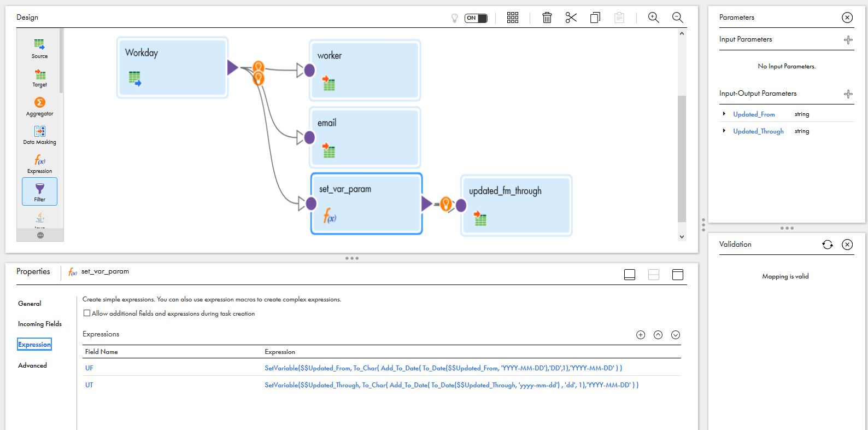
Task: Select the Expression properties tab
Action: click(x=34, y=344)
